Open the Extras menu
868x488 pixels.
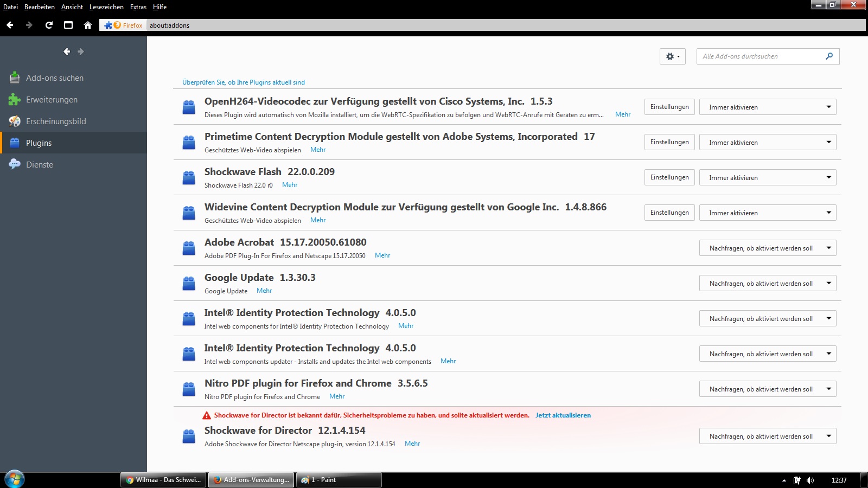[x=138, y=7]
